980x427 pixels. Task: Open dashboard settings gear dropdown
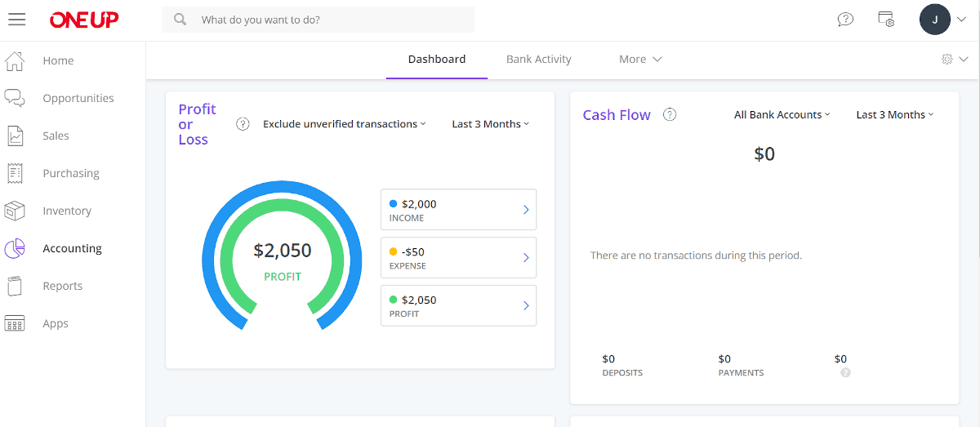pyautogui.click(x=955, y=59)
